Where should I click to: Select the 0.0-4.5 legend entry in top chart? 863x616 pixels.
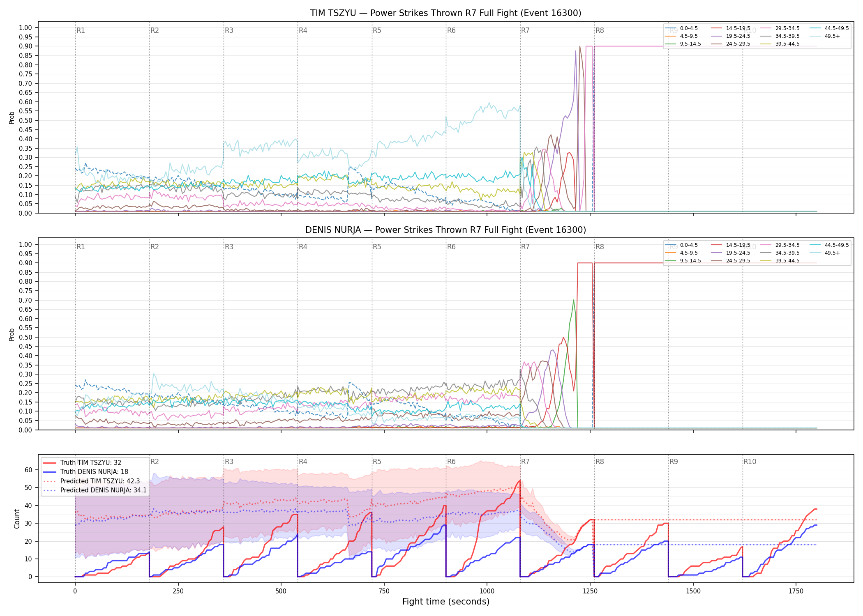click(x=681, y=28)
